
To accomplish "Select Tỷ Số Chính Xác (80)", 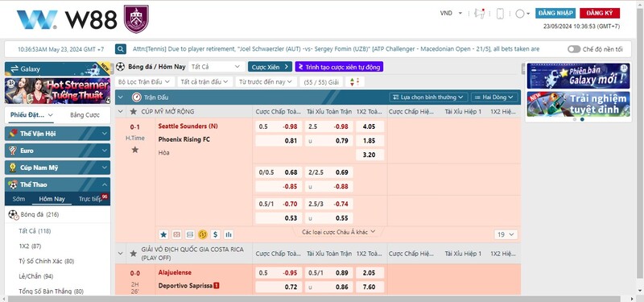I will [47, 261].
